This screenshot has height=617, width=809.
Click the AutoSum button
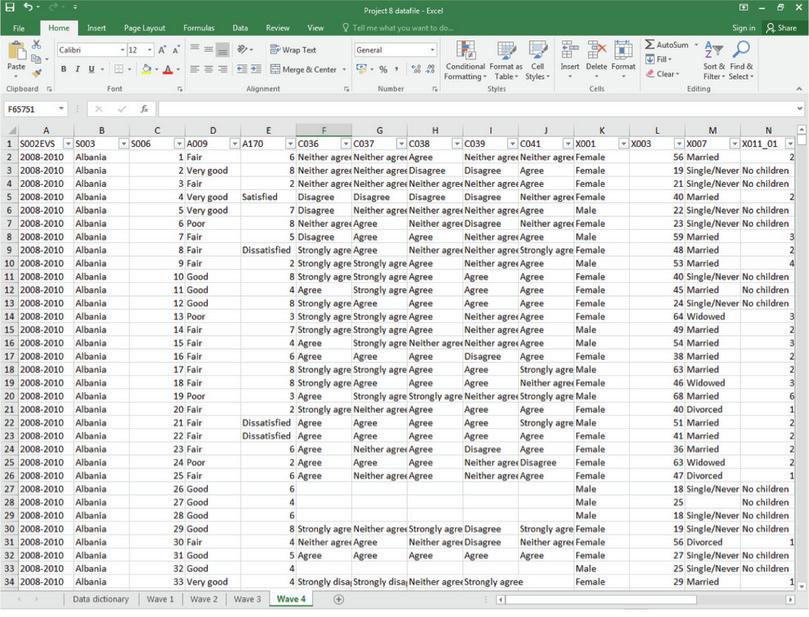coord(667,45)
